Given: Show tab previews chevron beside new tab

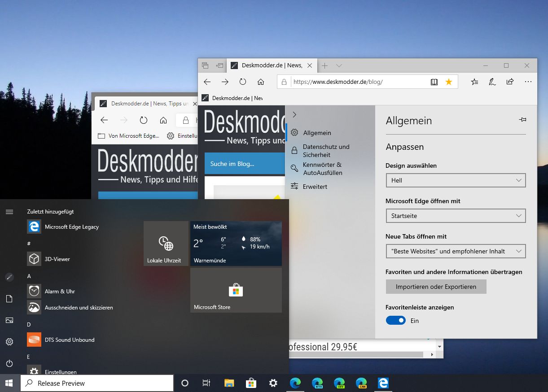Looking at the screenshot, I should [x=339, y=65].
